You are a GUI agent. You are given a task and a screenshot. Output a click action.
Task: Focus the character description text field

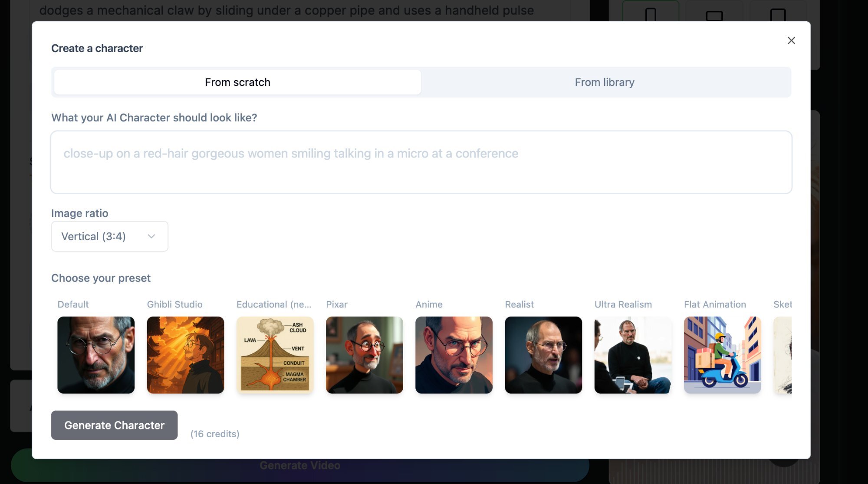(x=421, y=162)
